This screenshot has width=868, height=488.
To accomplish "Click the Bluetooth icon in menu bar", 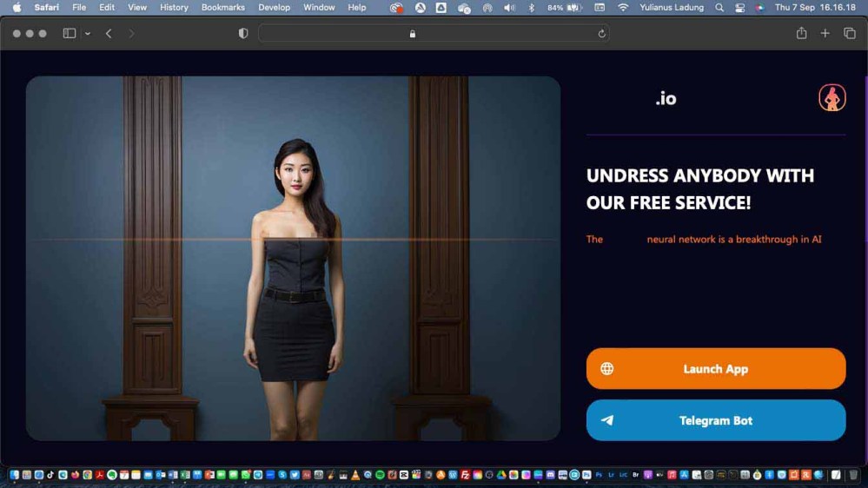I will (x=532, y=8).
